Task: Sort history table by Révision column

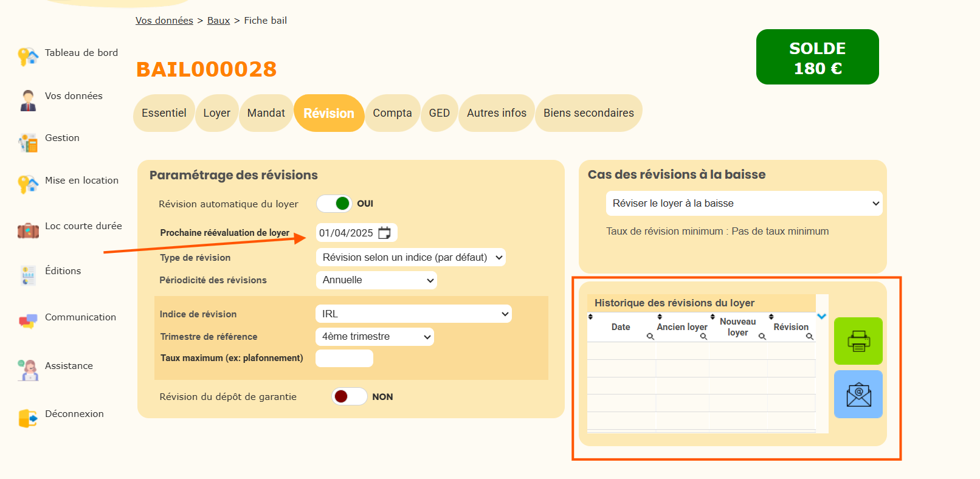Action: (x=771, y=317)
